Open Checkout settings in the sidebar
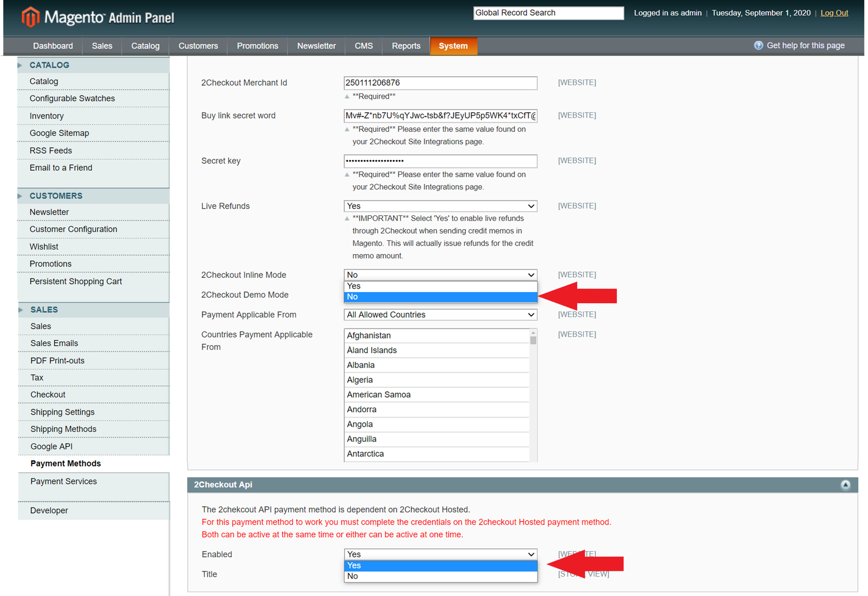This screenshot has height=596, width=868. pyautogui.click(x=94, y=395)
